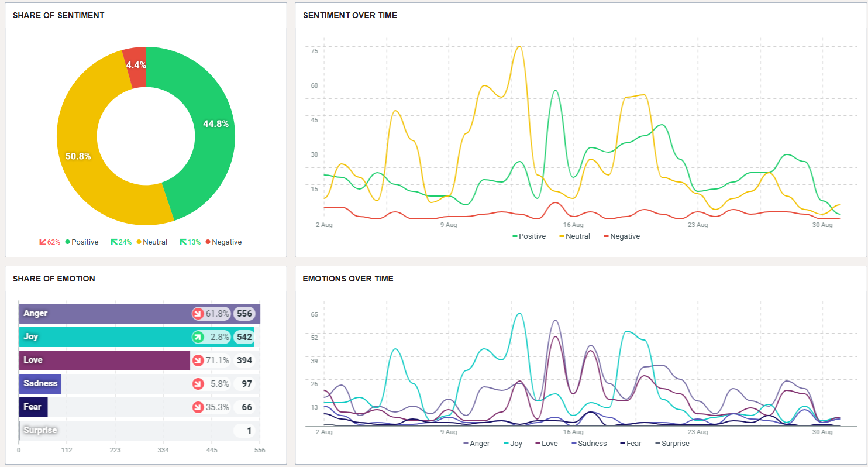Click the green increase arrow icon on Joy bar

coord(198,337)
